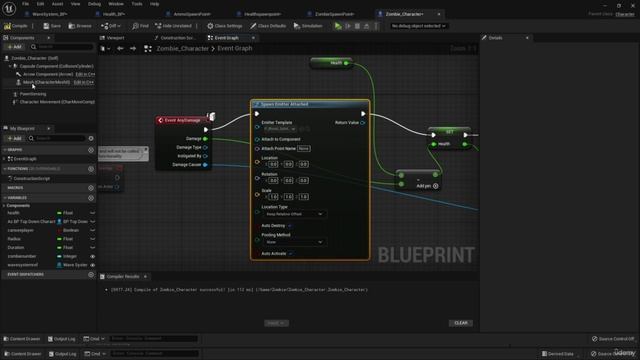
Task: Toggle visibility of health variable
Action: click(93, 213)
